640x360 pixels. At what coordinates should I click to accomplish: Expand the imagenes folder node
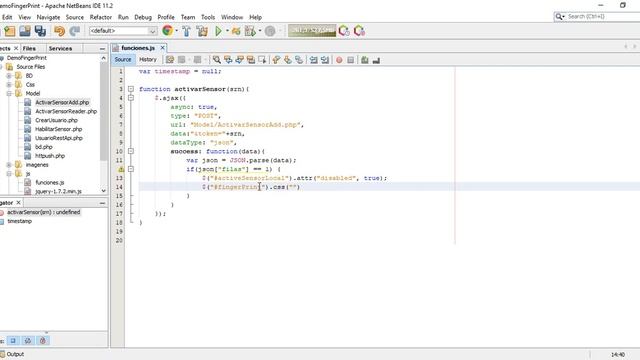tap(9, 165)
